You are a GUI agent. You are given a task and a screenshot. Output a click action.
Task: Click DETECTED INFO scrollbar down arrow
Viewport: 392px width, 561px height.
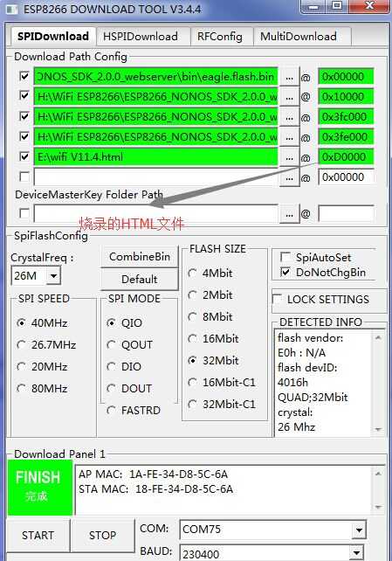point(378,429)
